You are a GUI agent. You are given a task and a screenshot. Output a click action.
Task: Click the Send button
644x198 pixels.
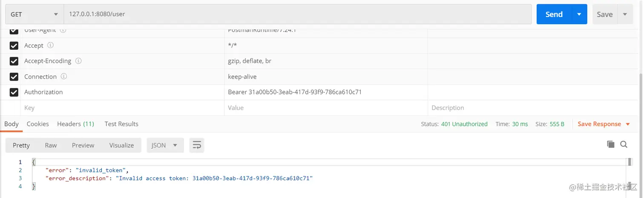(x=554, y=14)
